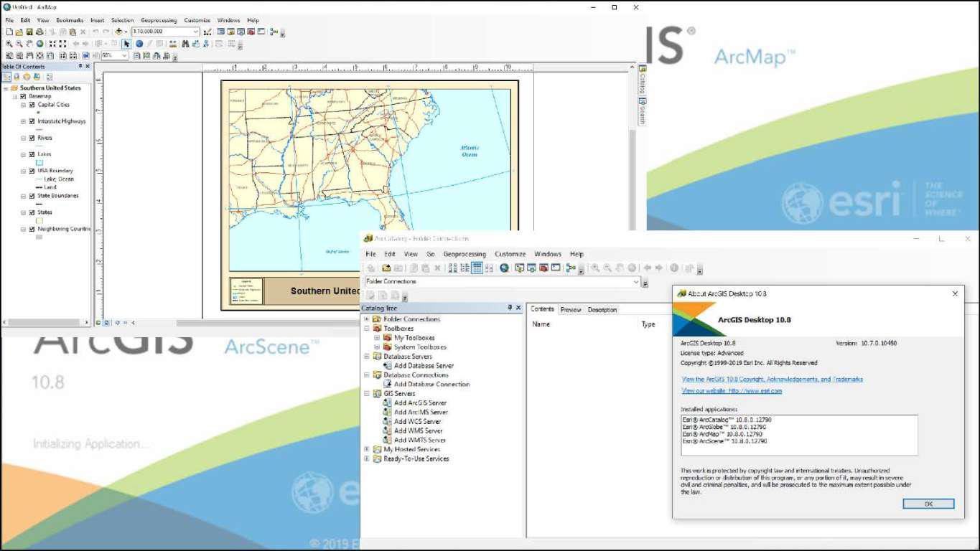
Task: Select the Zoom In tool in ArcMap
Action: (9, 44)
